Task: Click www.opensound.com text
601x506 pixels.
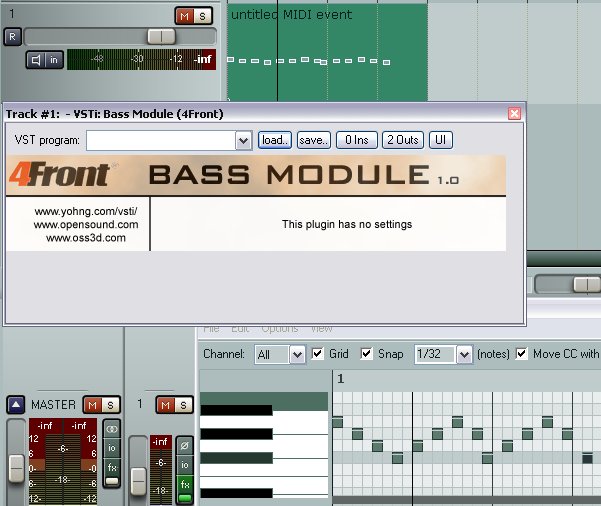Action: (86, 225)
